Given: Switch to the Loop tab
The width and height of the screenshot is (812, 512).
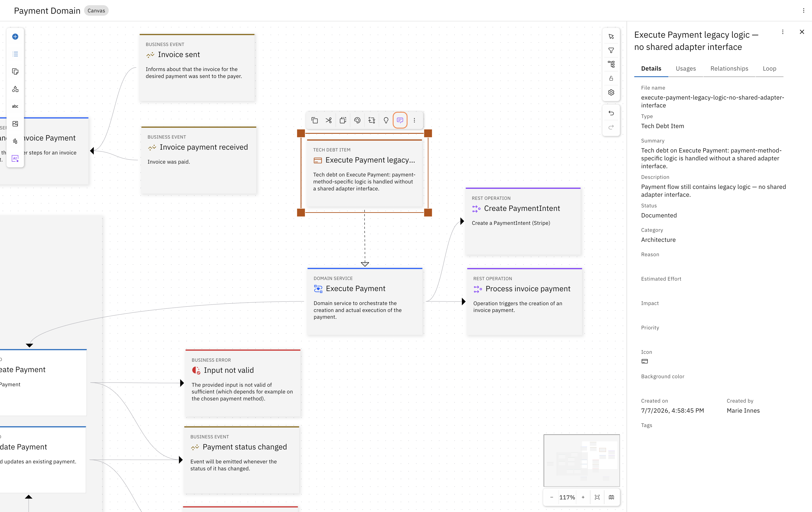Looking at the screenshot, I should click(x=770, y=68).
